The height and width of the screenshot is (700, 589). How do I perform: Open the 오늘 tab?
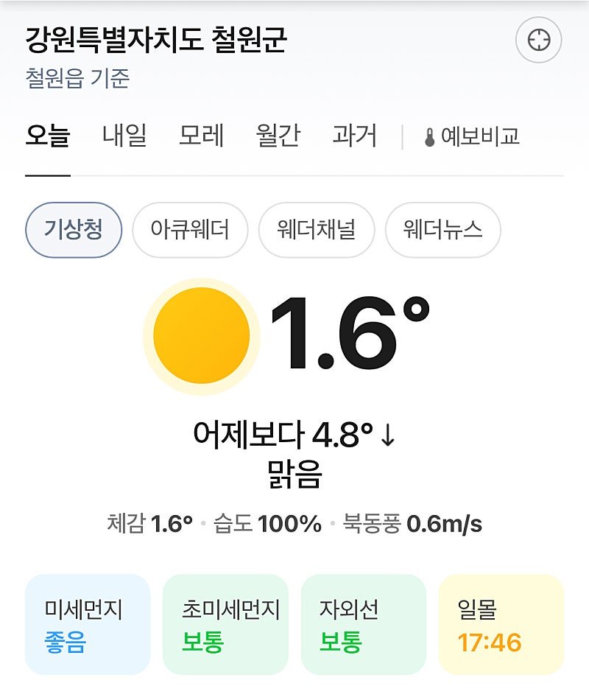pyautogui.click(x=48, y=136)
